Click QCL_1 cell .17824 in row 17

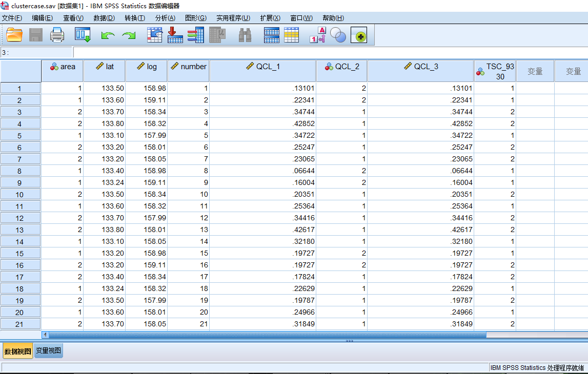click(x=262, y=277)
